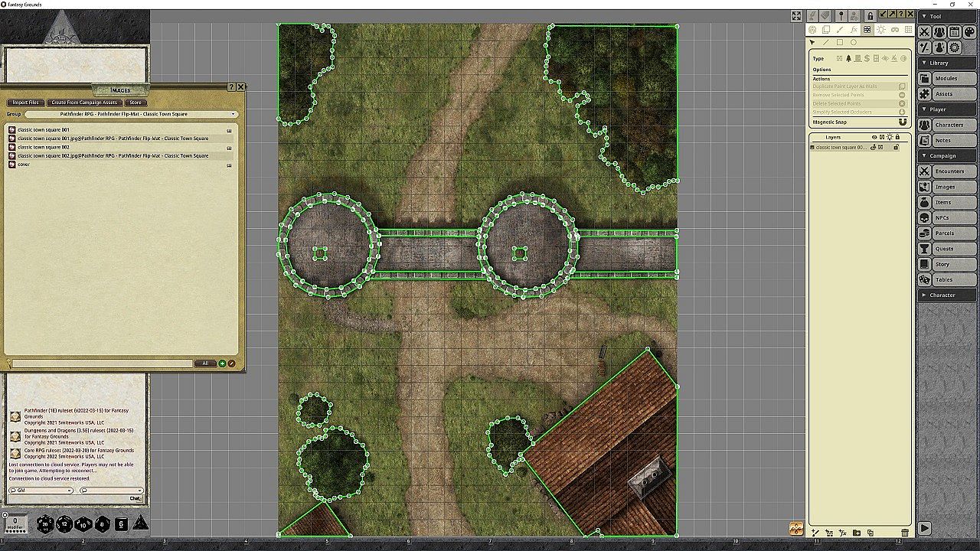The height and width of the screenshot is (551, 980).
Task: Select the circle drawing shape tool
Action: point(854,43)
